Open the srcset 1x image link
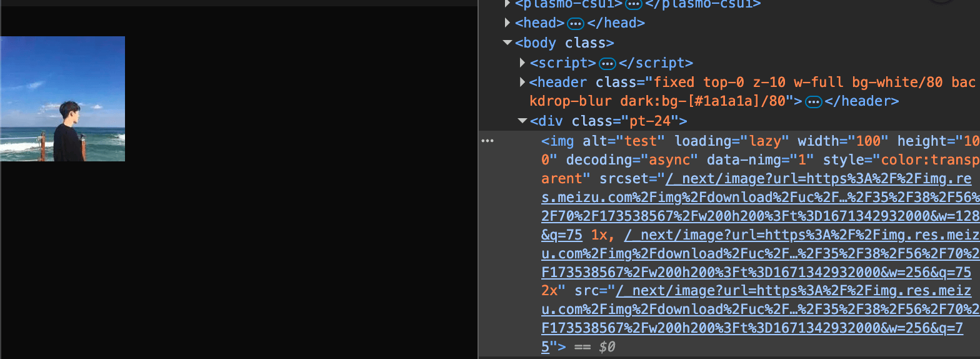980x359 pixels. [759, 207]
